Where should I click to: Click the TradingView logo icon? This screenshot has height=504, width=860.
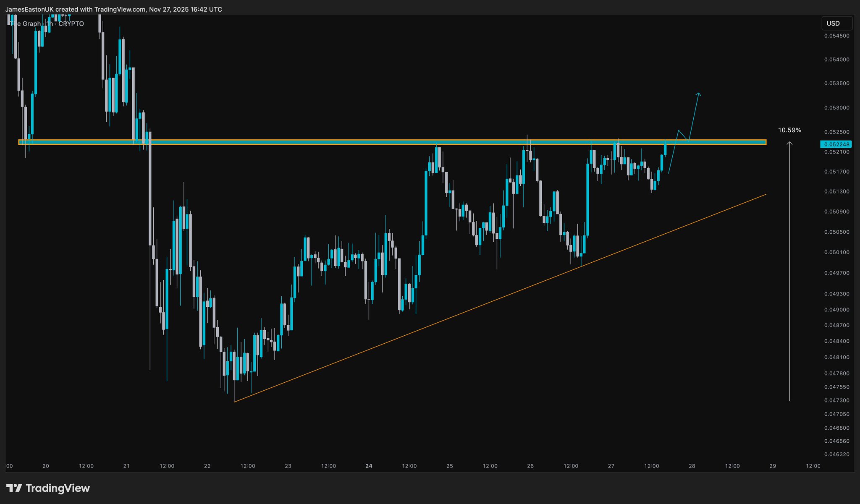[14, 488]
